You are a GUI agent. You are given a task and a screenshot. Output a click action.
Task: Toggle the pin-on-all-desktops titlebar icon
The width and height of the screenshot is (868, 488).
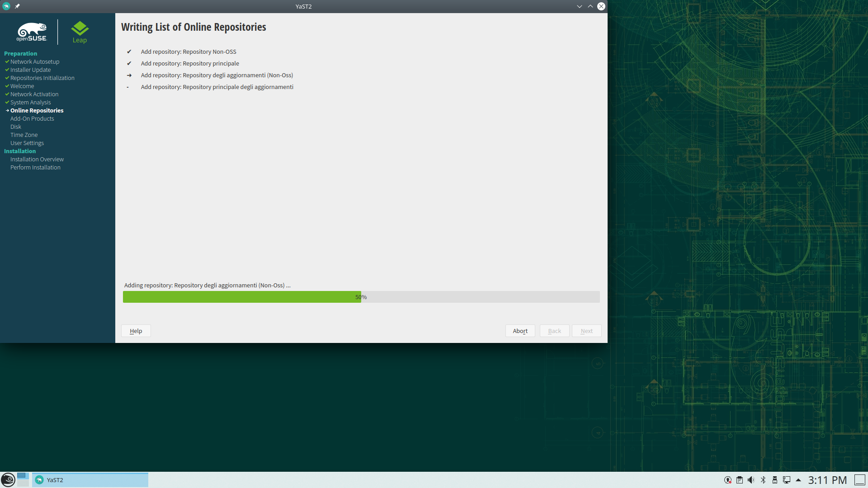click(x=17, y=6)
